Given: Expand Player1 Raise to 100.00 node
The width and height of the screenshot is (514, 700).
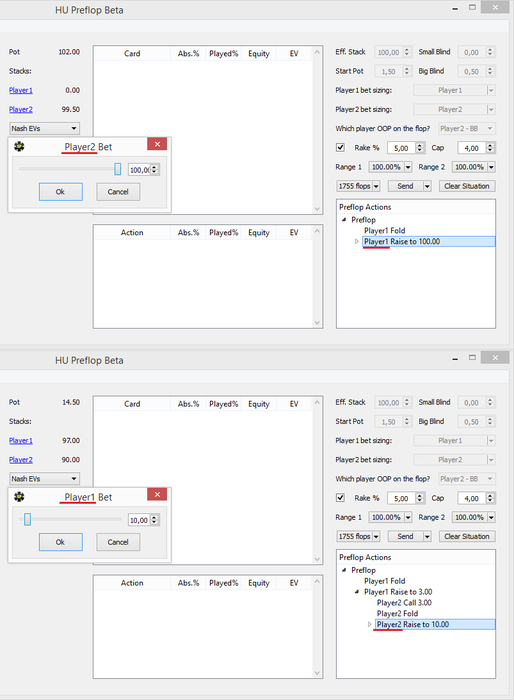Looking at the screenshot, I should coord(356,242).
